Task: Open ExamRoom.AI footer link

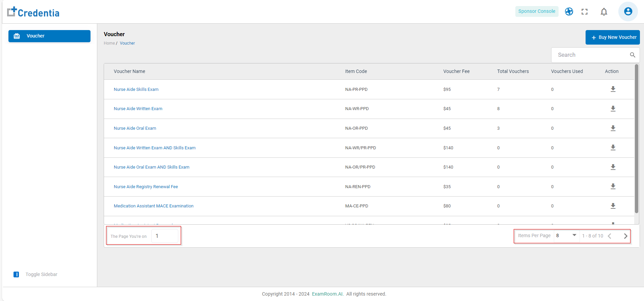Action: click(328, 294)
